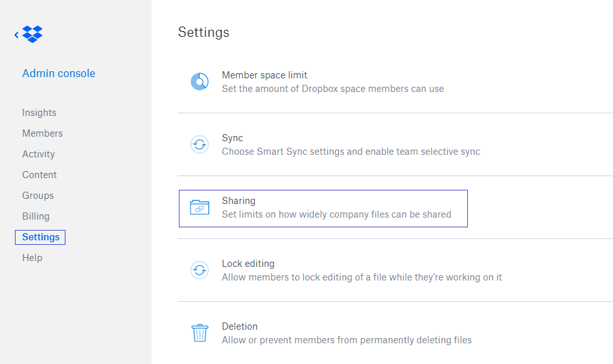Screen dimensions: 613x364
Task: Click the Lock editing setting title
Action: click(x=248, y=264)
